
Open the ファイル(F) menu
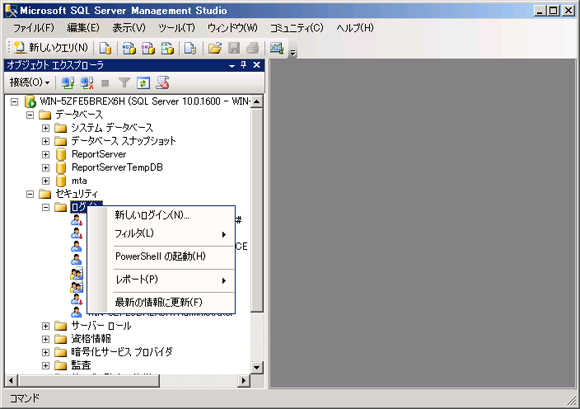pos(34,28)
